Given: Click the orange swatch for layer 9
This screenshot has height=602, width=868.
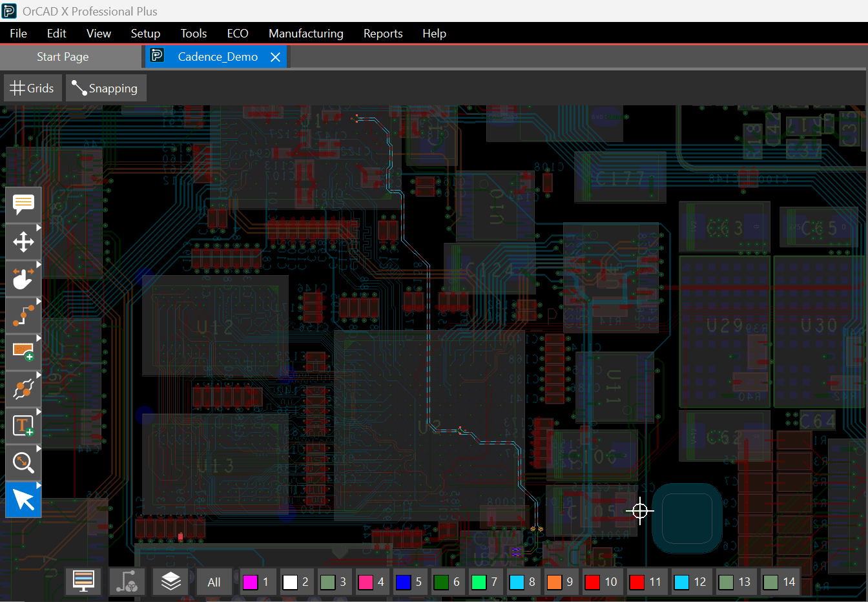Looking at the screenshot, I should [x=555, y=582].
